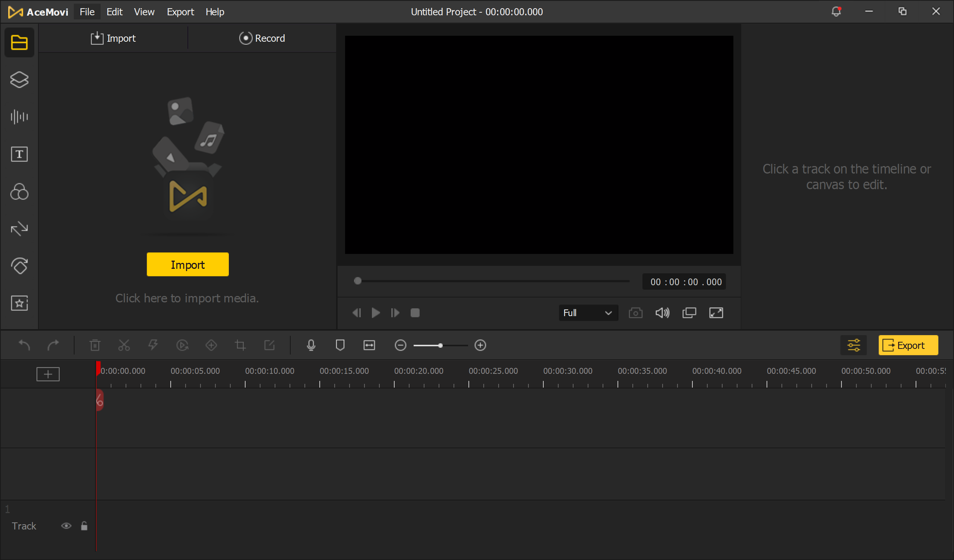Open File menu
Image resolution: width=954 pixels, height=560 pixels.
[x=86, y=11]
